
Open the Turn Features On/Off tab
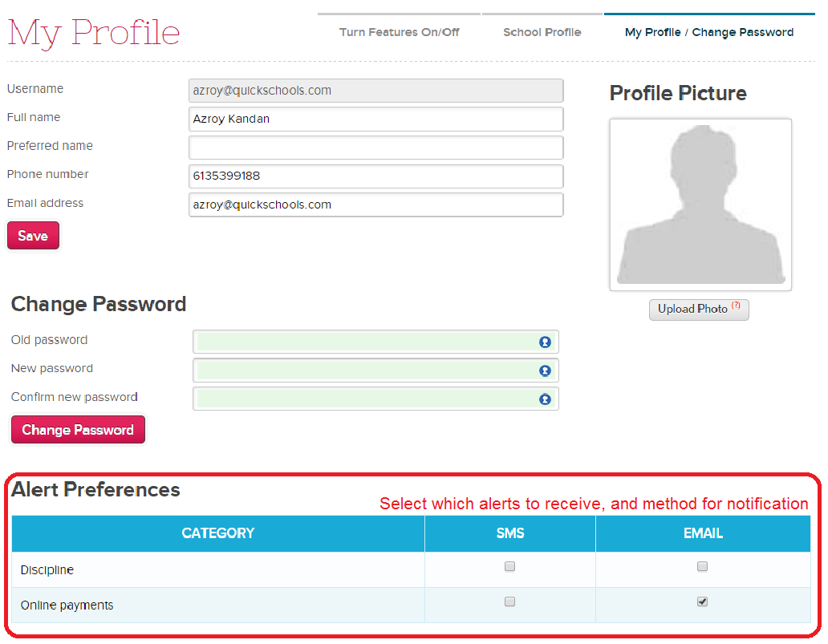399,32
